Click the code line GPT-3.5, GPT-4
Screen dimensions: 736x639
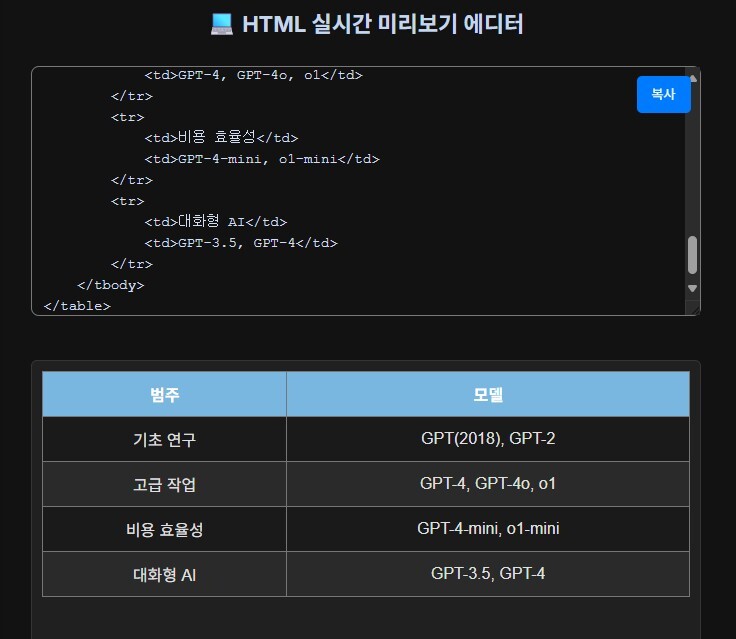click(241, 243)
